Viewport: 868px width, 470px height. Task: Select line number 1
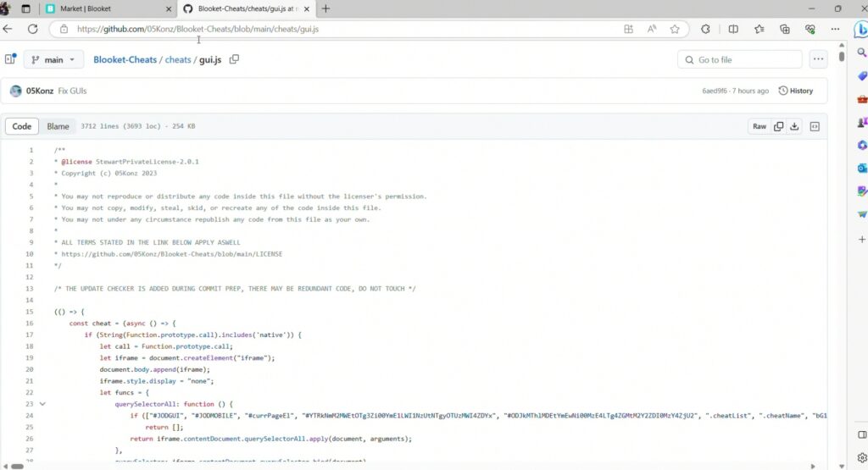[31, 150]
